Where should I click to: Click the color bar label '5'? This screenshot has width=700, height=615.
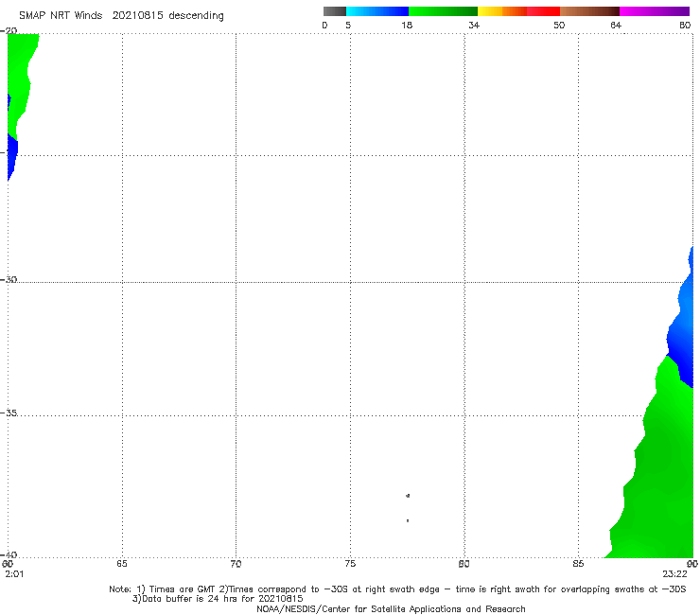tap(348, 26)
